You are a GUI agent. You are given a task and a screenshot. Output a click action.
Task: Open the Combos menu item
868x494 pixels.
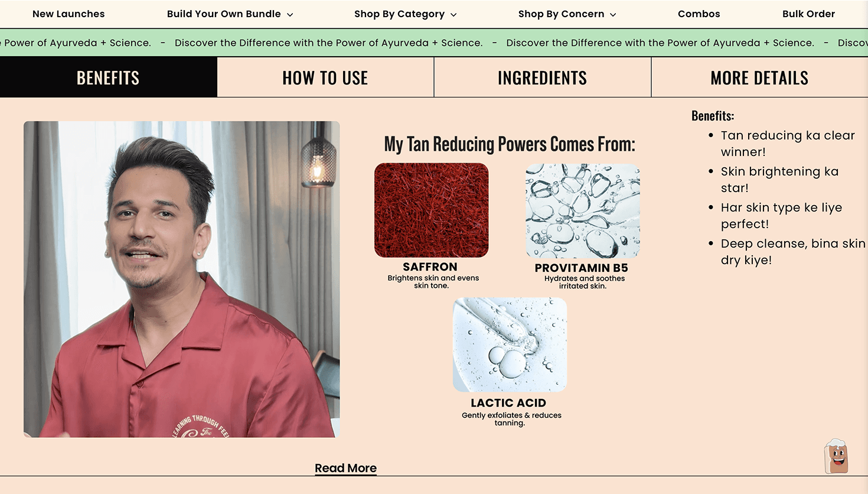click(699, 14)
